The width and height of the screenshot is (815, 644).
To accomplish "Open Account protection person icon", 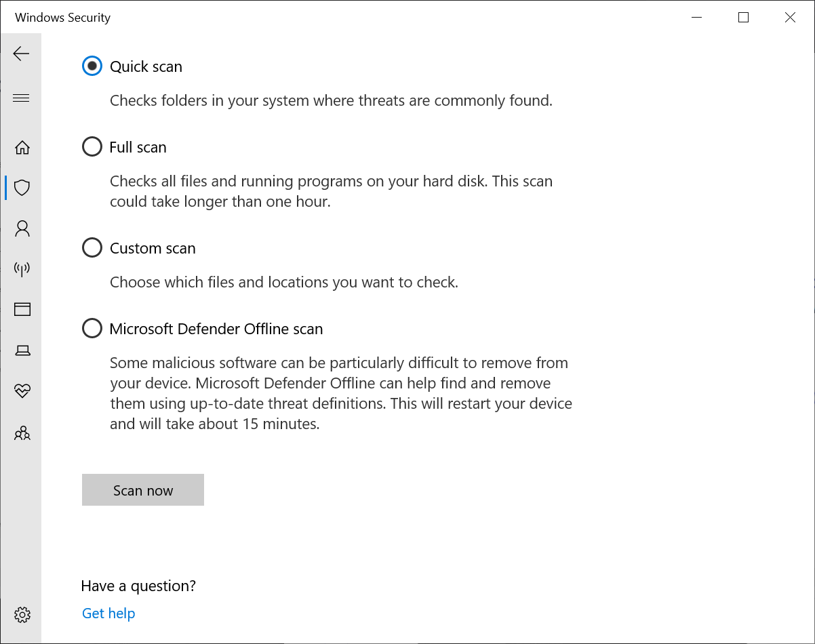I will 22,228.
